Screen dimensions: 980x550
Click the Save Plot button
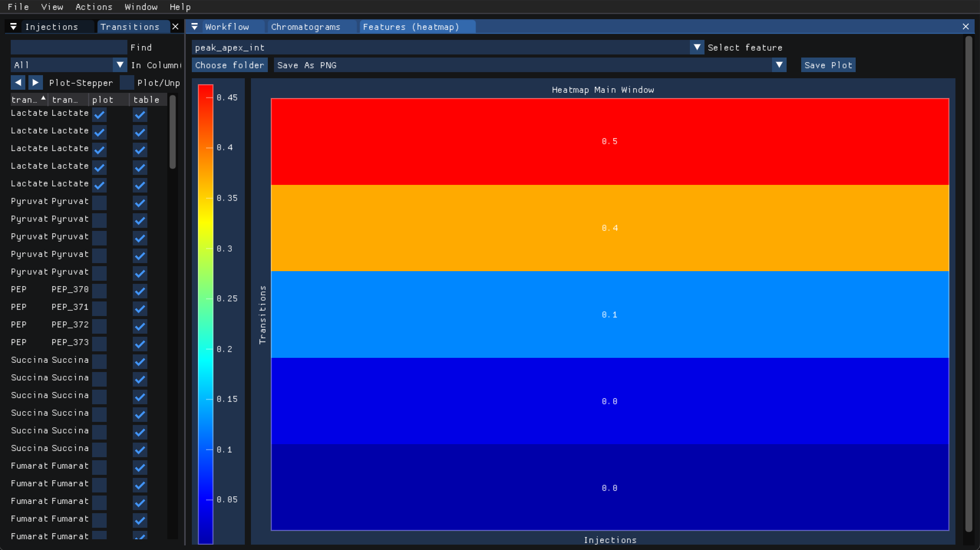(828, 65)
